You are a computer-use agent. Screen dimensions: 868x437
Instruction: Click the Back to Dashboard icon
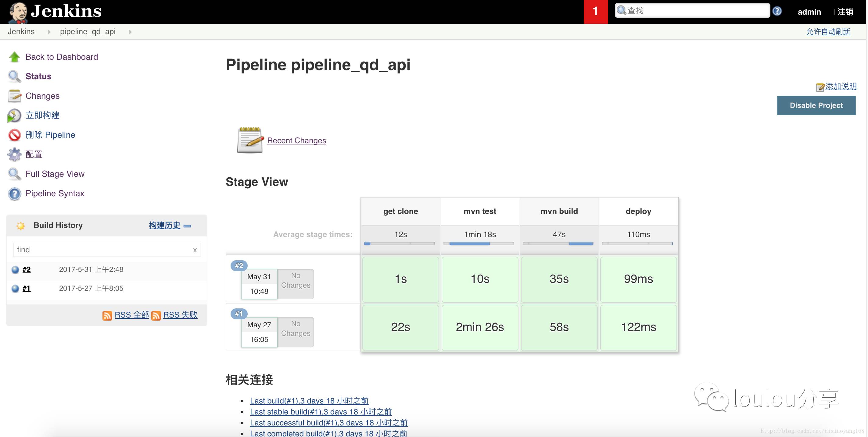click(x=15, y=57)
